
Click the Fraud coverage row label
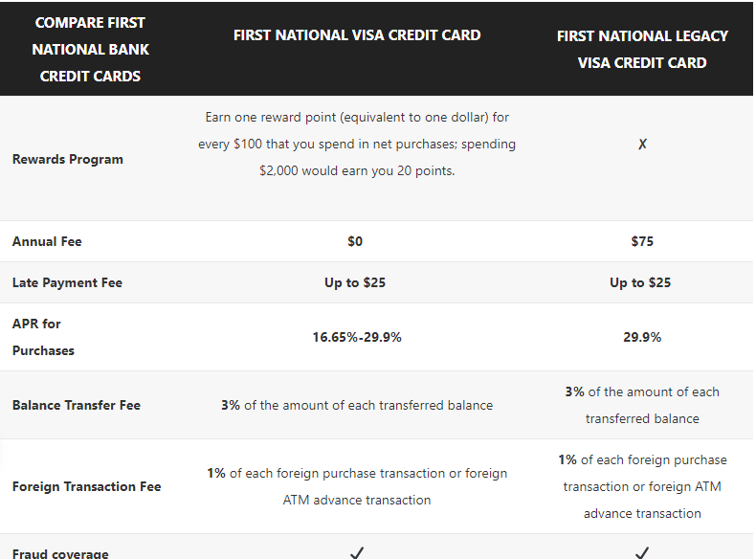coord(60,553)
